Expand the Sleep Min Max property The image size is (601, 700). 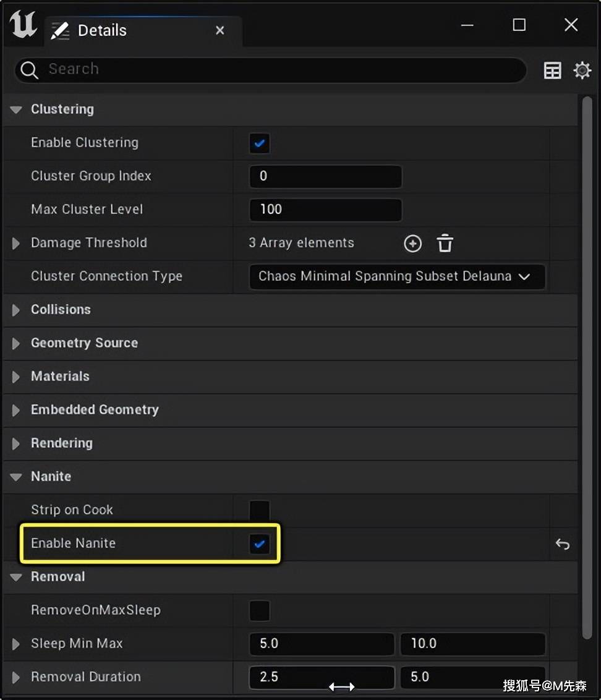tap(16, 644)
